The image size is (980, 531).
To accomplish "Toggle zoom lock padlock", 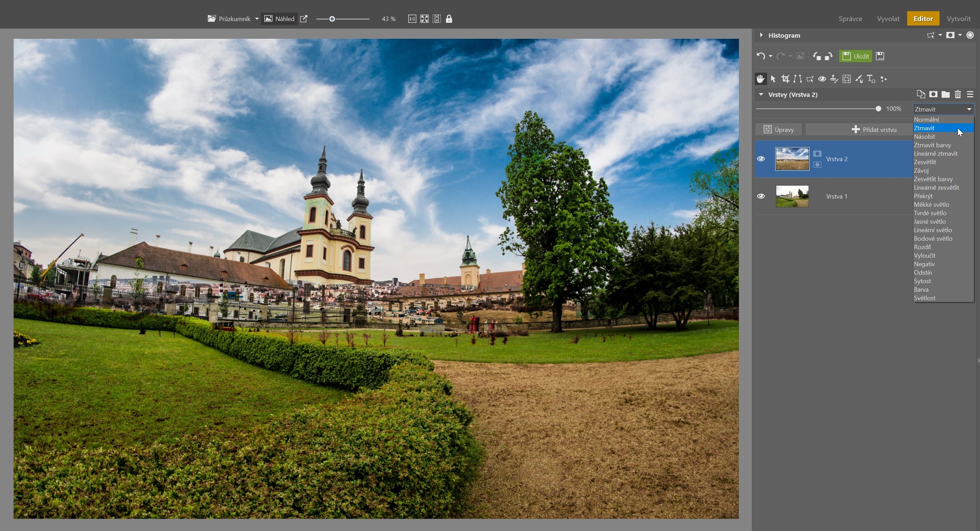I will coord(449,19).
